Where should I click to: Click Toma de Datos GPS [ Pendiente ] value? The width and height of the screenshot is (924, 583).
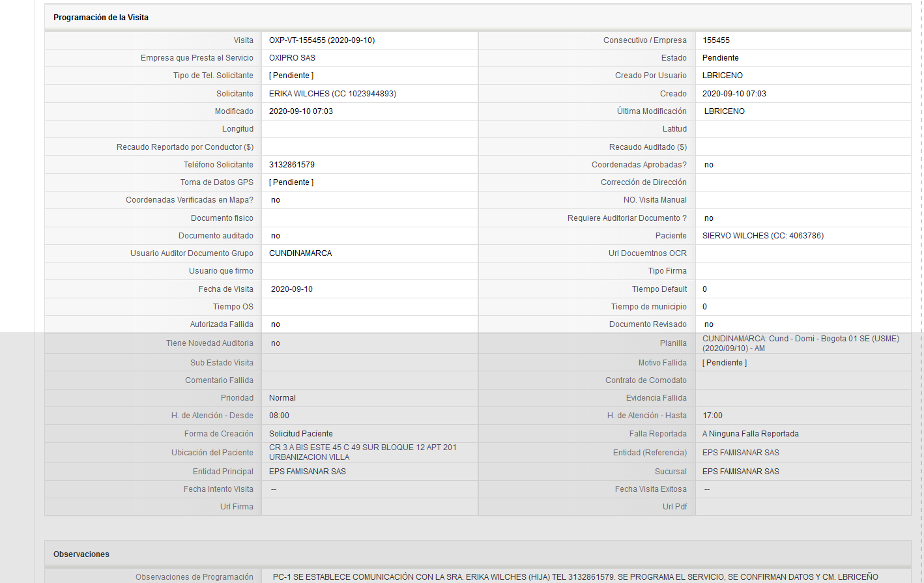tap(291, 182)
